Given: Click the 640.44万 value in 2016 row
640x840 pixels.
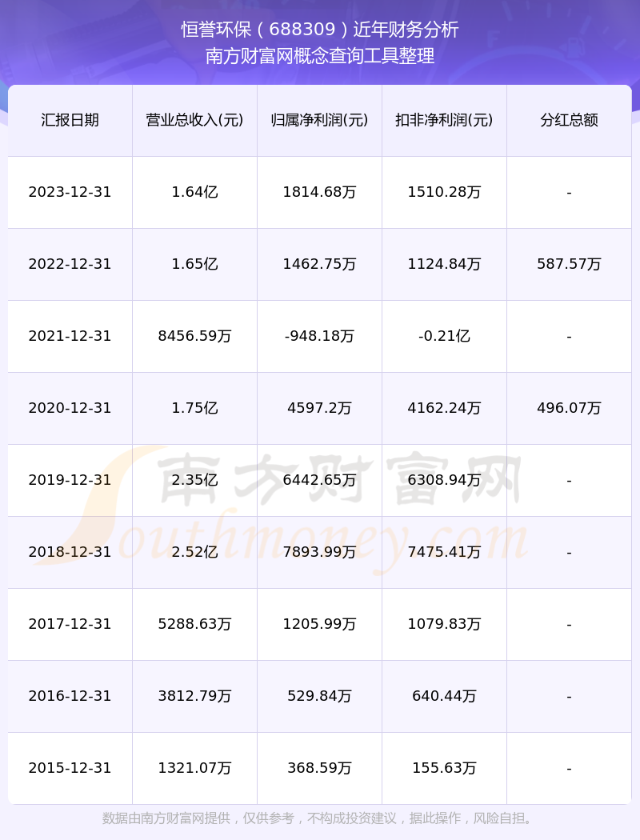Looking at the screenshot, I should pyautogui.click(x=445, y=696).
